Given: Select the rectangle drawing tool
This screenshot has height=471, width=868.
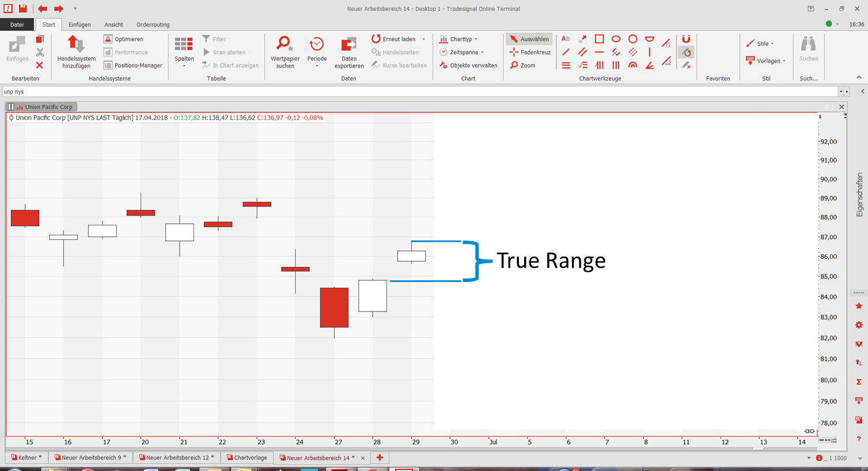Looking at the screenshot, I should (x=599, y=39).
